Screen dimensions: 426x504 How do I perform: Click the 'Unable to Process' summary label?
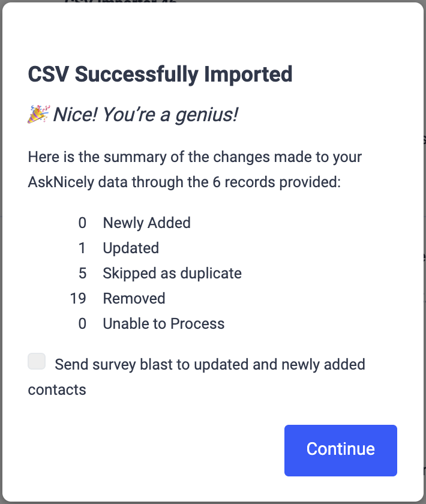click(x=164, y=324)
